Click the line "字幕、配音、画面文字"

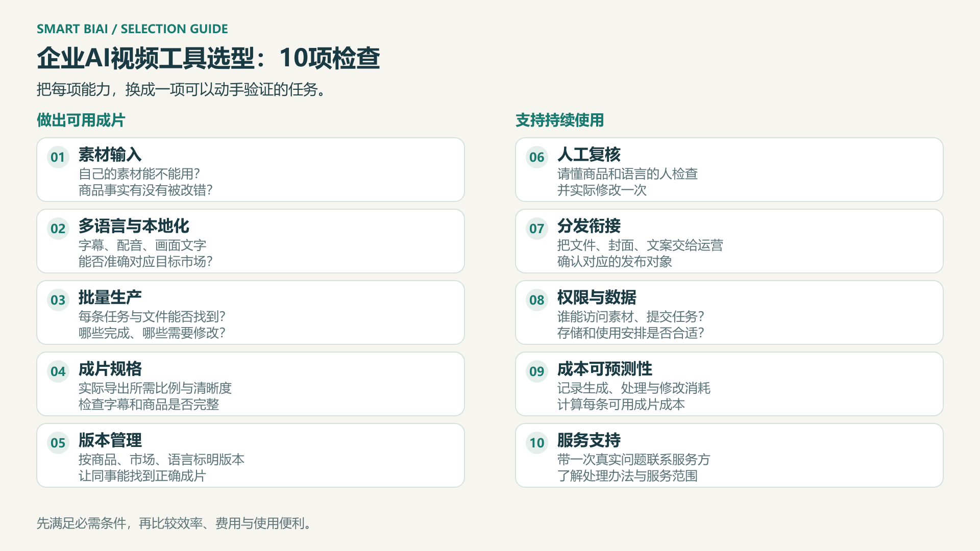(x=142, y=245)
